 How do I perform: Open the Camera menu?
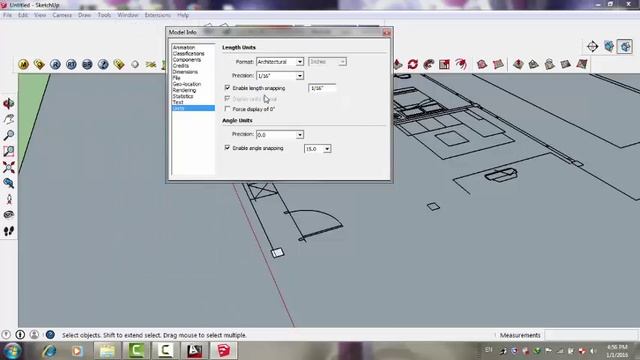(62, 15)
